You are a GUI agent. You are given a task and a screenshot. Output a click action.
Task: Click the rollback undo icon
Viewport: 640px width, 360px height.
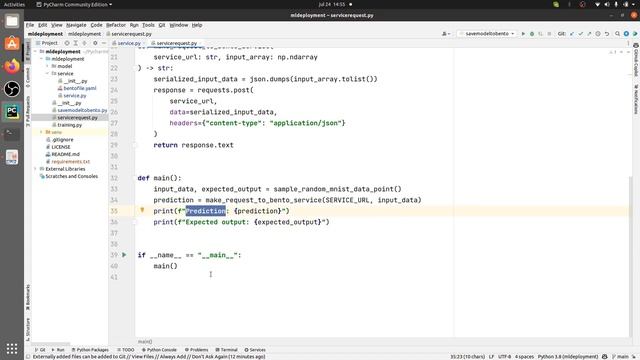click(607, 34)
